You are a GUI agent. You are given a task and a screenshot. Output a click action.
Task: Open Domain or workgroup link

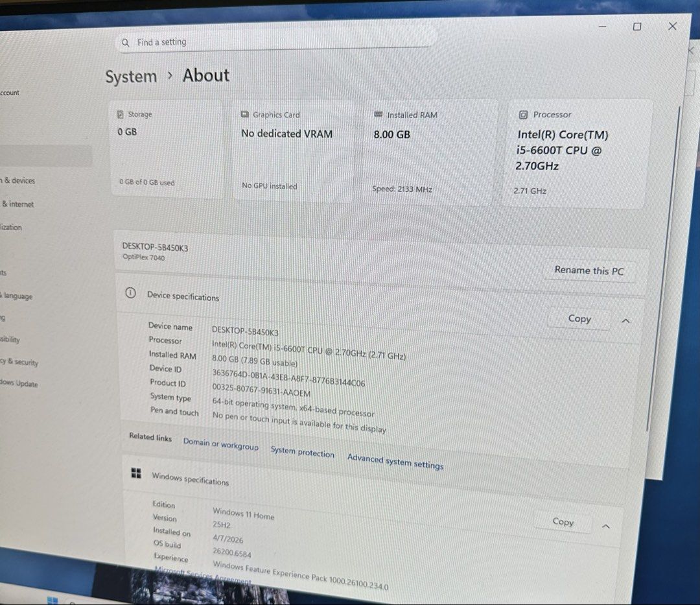(x=221, y=444)
